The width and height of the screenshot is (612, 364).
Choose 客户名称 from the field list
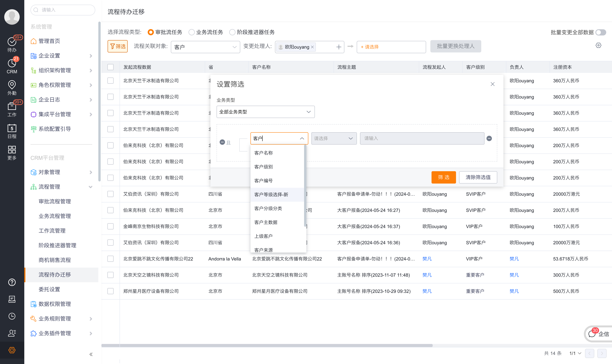(277, 153)
